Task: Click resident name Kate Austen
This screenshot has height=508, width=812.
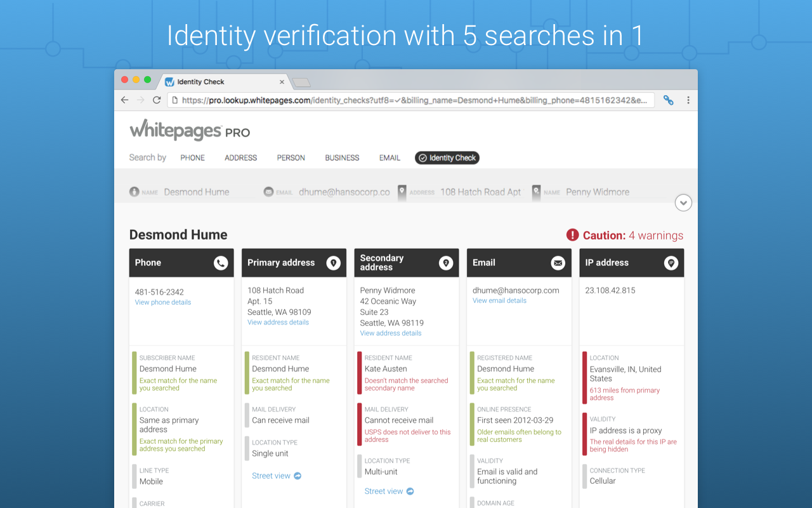Action: 386,369
